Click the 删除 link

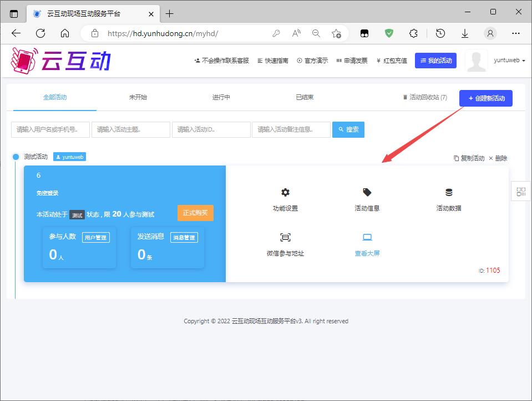click(498, 158)
